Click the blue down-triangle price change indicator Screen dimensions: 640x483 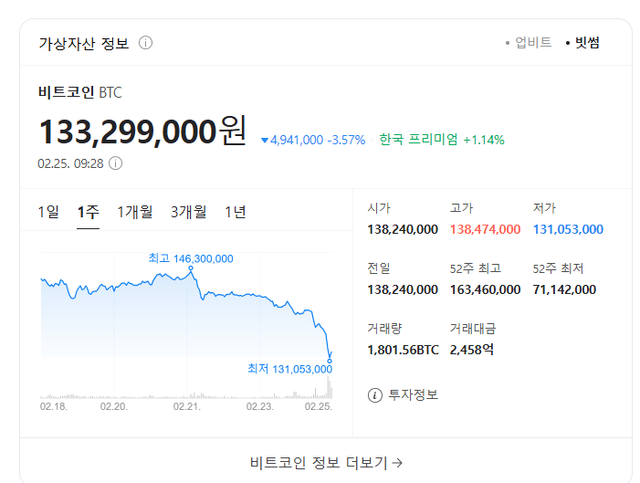tap(264, 140)
